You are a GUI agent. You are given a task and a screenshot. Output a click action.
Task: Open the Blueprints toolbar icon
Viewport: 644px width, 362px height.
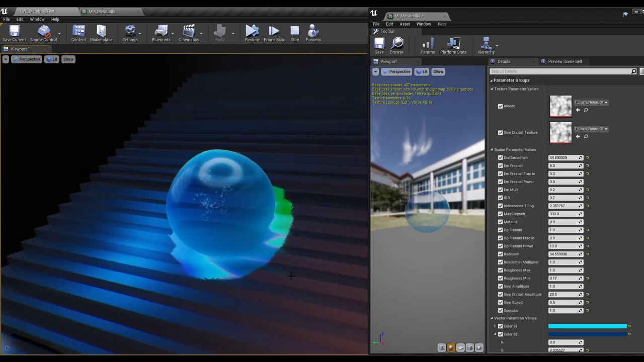pyautogui.click(x=161, y=34)
